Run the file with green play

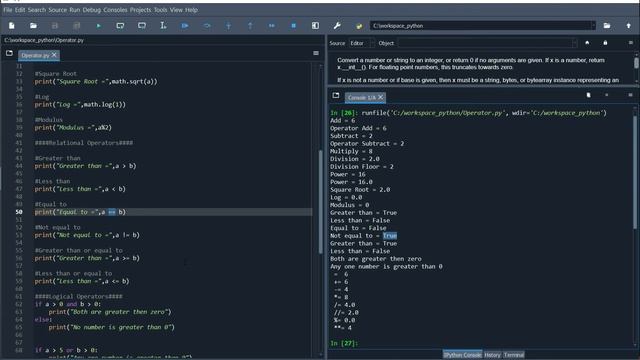(98, 26)
